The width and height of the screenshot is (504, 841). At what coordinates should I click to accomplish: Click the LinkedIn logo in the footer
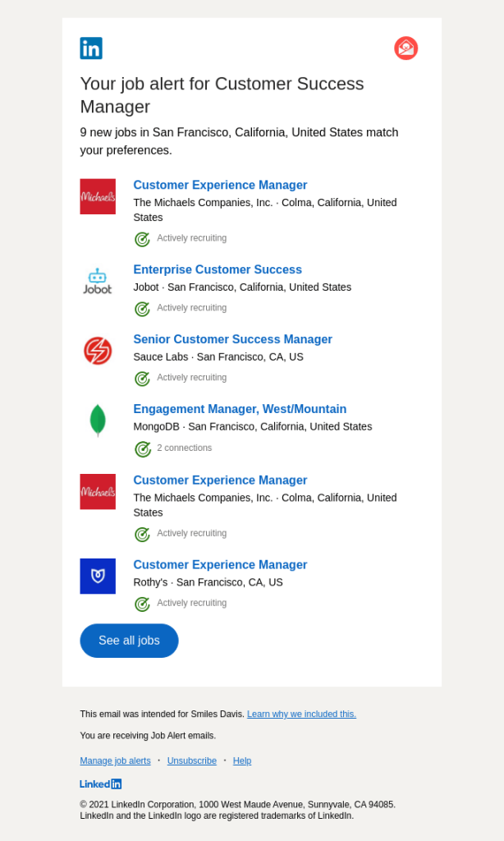[x=100, y=784]
